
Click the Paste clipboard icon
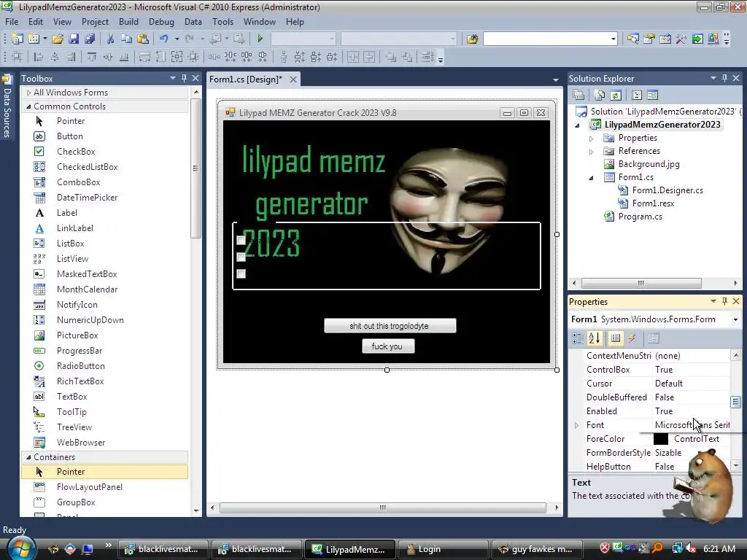[142, 39]
